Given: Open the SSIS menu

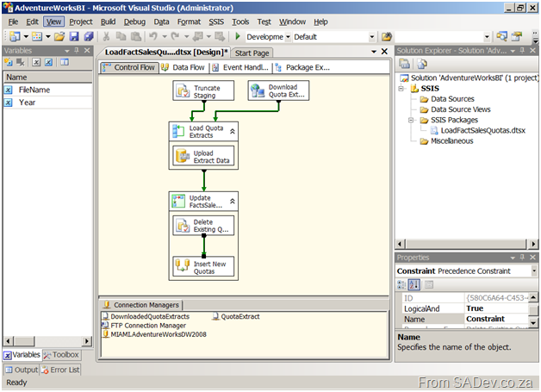Looking at the screenshot, I should coord(216,22).
